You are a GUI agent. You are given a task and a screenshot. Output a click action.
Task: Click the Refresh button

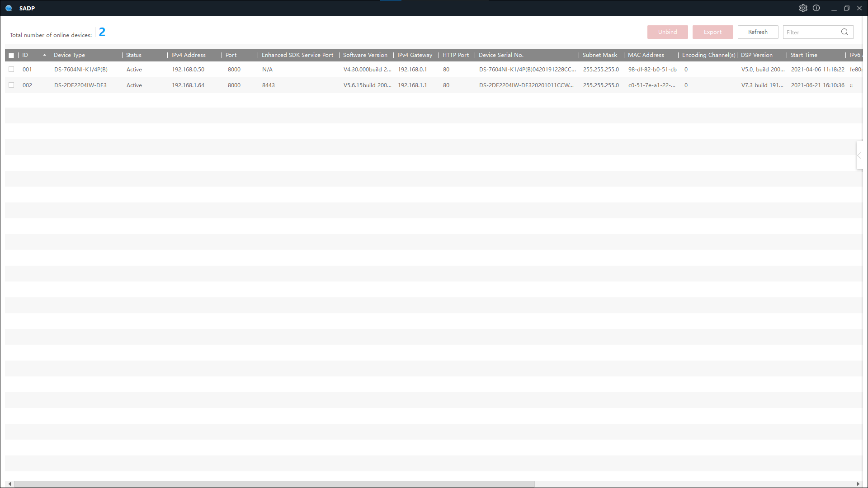click(758, 32)
